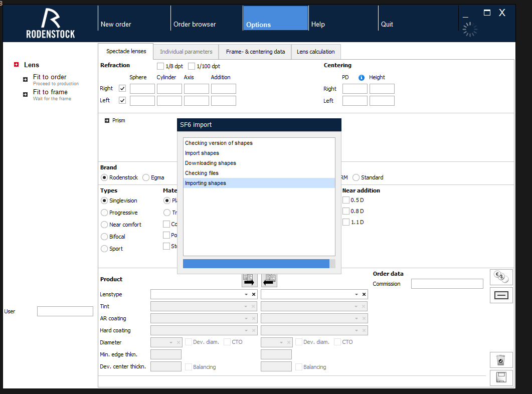The image size is (532, 394).
Task: Click the Quit menu item
Action: pos(387,25)
